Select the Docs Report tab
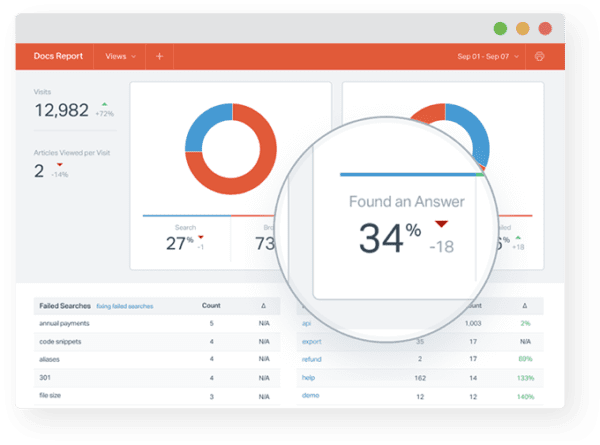The width and height of the screenshot is (600, 445). (58, 56)
